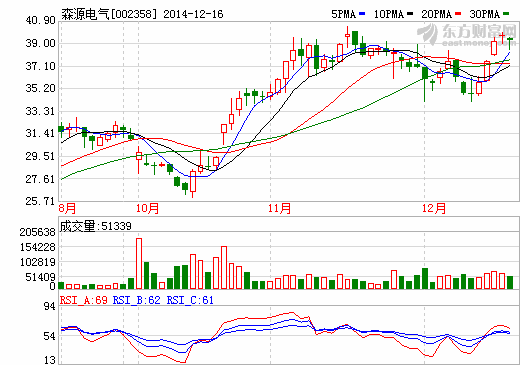Click the tallest red volume bar in early October
The height and width of the screenshot is (365, 520).
click(139, 263)
